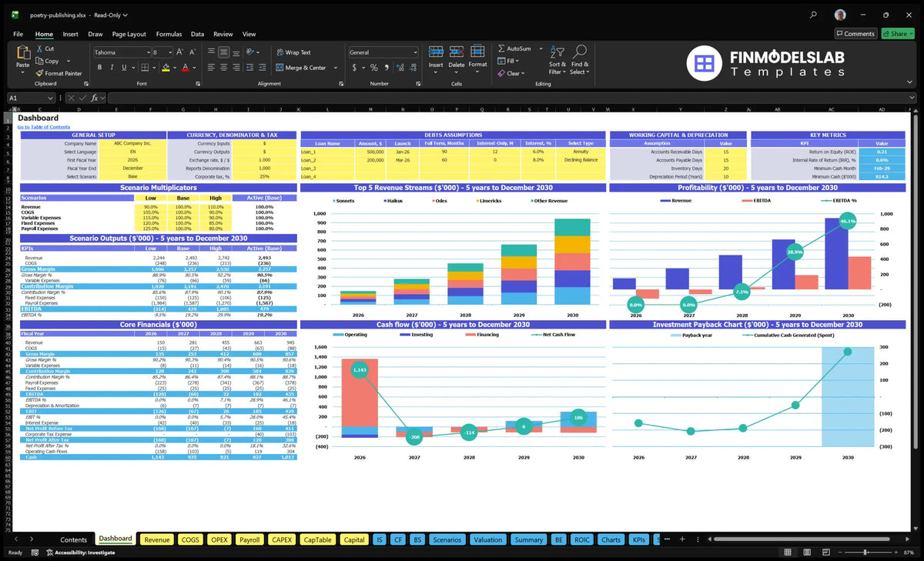Image resolution: width=924 pixels, height=561 pixels.
Task: Click the Increase Font Size icon
Action: pyautogui.click(x=180, y=52)
